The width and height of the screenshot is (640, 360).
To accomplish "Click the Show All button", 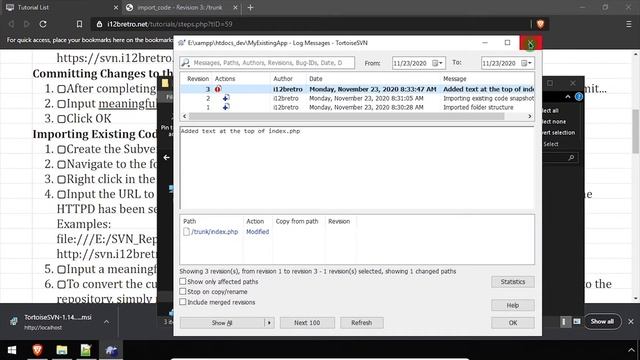I will (222, 323).
